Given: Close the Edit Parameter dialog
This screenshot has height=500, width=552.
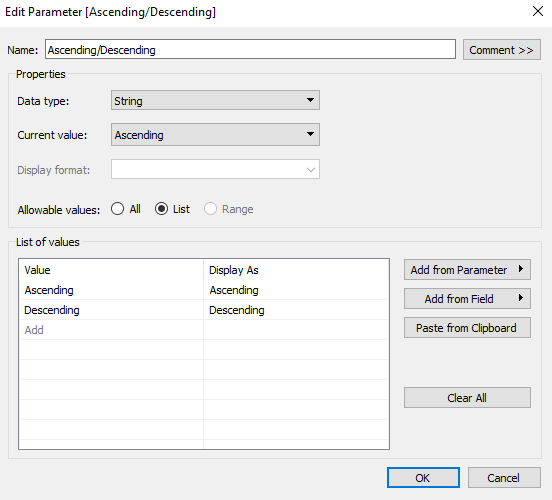Looking at the screenshot, I should point(538,11).
